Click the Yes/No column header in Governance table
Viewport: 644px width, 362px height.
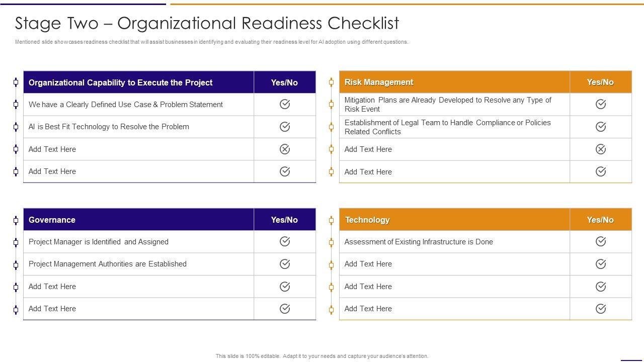point(285,220)
